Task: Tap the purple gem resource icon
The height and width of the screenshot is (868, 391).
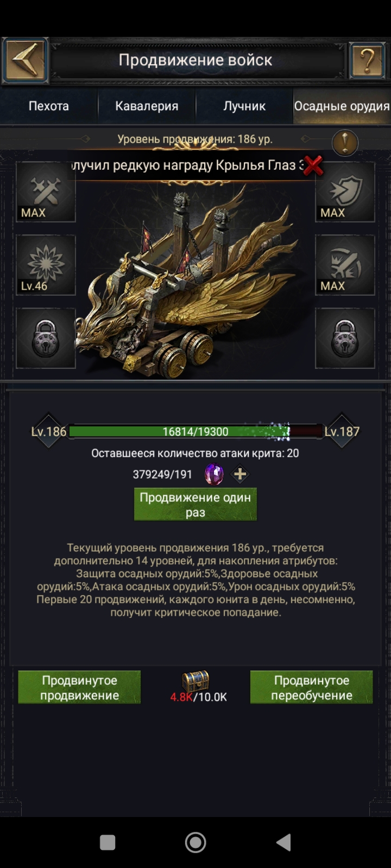Action: [x=214, y=475]
